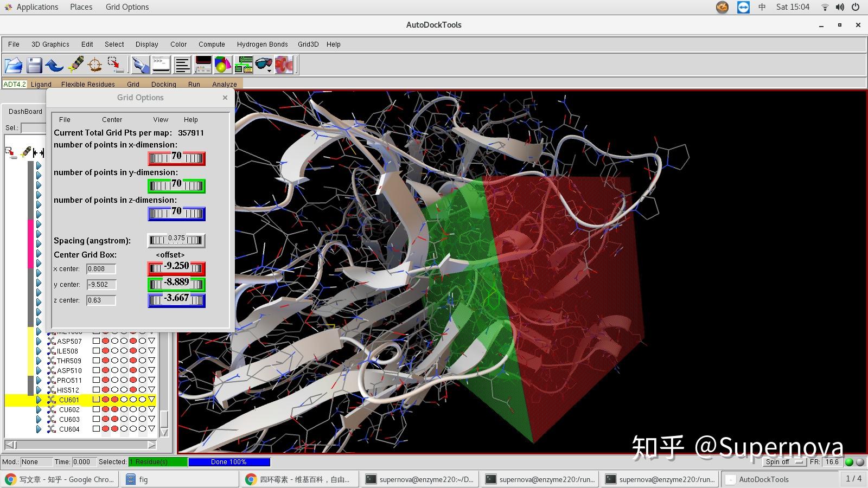Open the Wi-Fi network indicator
868x488 pixels.
pos(825,7)
